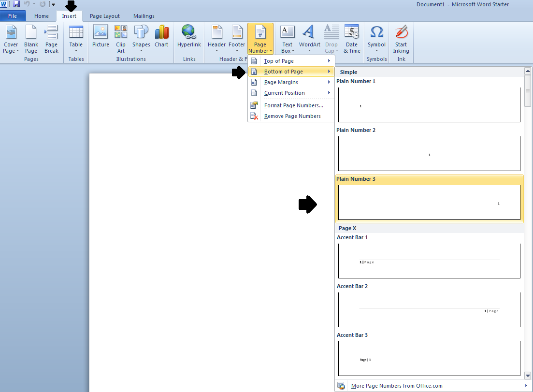Save document using Quick Access icon
The width and height of the screenshot is (533, 392).
16,4
